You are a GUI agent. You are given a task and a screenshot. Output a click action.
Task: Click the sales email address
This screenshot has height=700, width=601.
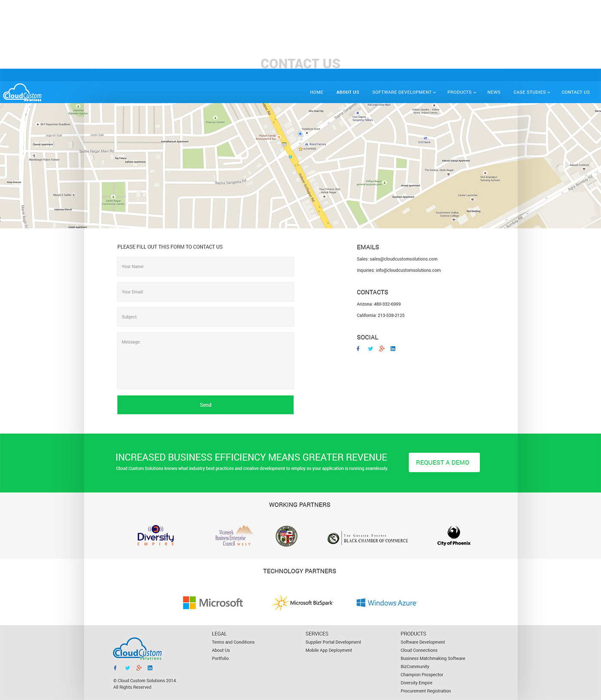pyautogui.click(x=404, y=259)
